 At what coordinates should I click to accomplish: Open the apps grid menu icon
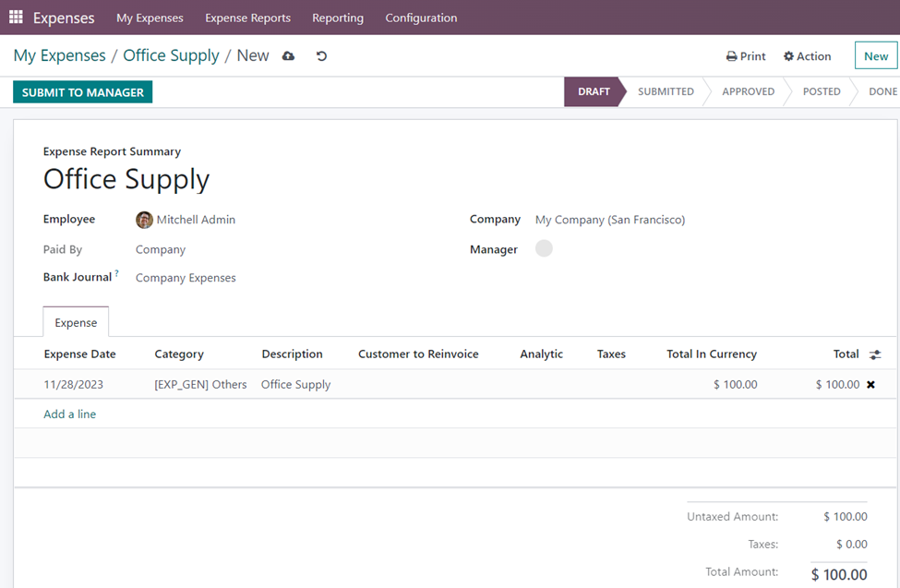coord(16,18)
